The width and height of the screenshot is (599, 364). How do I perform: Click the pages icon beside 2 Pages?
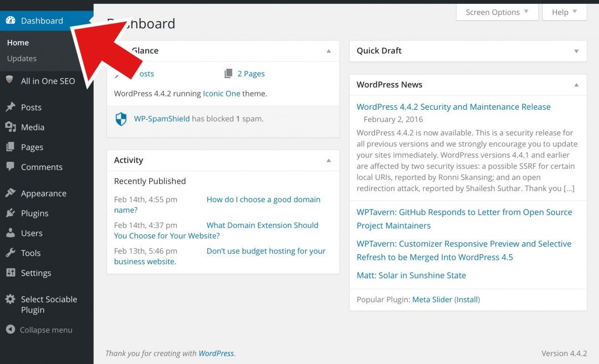229,73
